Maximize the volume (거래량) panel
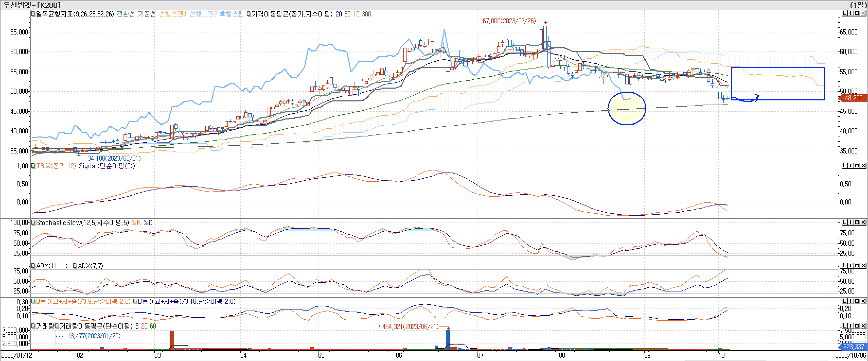The height and width of the screenshot is (361, 868). [x=857, y=325]
